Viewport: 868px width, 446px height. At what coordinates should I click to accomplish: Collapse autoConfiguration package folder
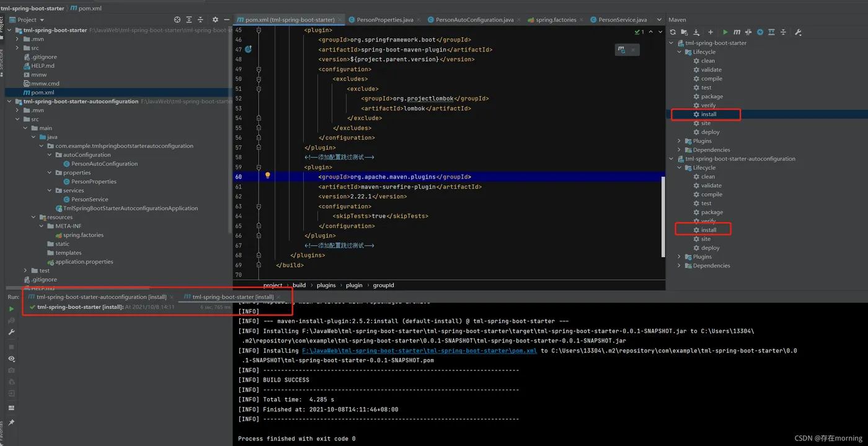pos(50,155)
